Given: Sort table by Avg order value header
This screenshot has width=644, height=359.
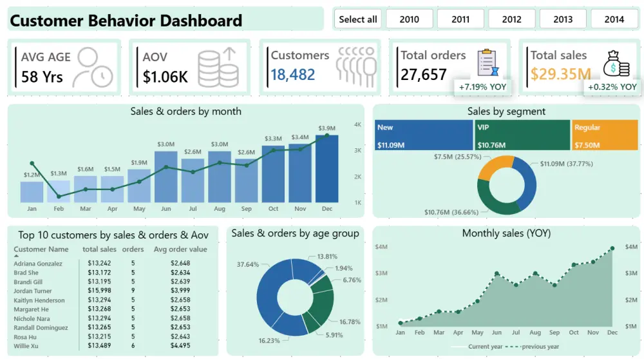Looking at the screenshot, I should [180, 249].
